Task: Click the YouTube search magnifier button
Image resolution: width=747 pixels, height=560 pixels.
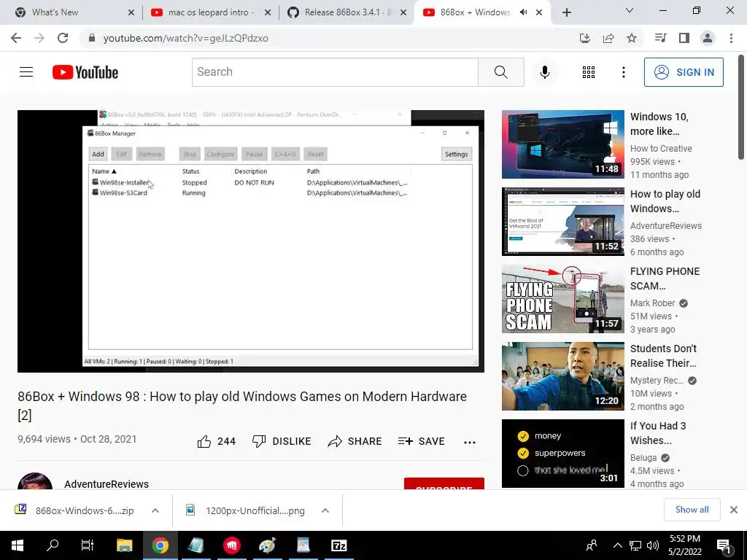Action: click(500, 72)
